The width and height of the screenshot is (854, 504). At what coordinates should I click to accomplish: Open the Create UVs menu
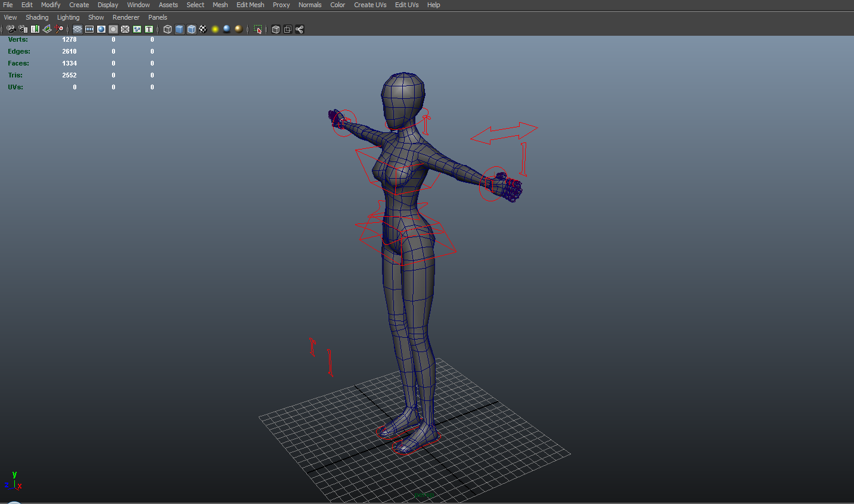coord(369,5)
